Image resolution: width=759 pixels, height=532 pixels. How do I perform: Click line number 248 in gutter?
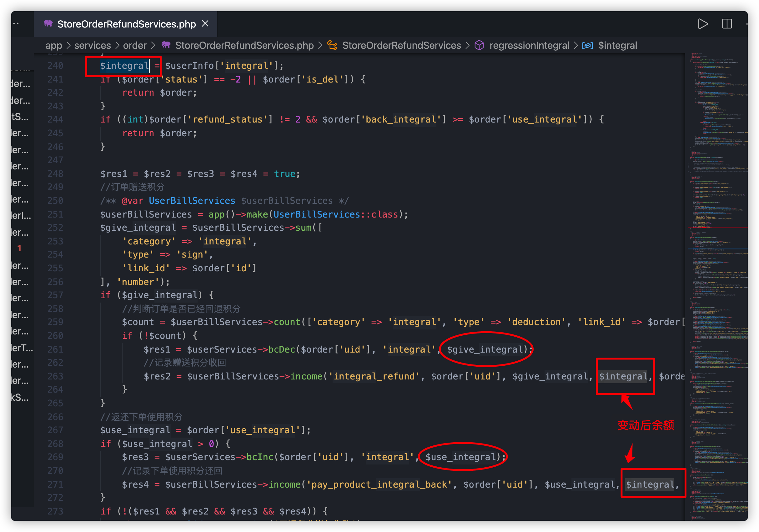coord(55,173)
